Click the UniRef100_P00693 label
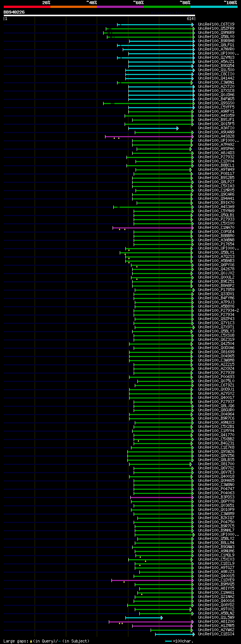This screenshot has height=644, width=241. (216, 377)
